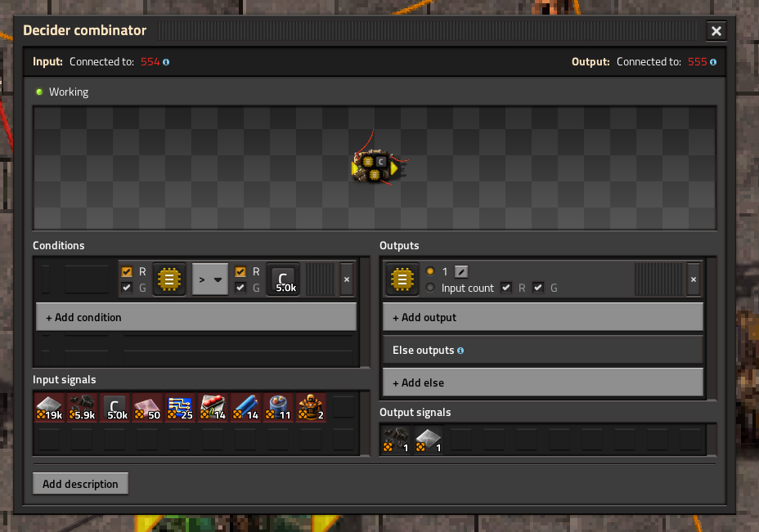The width and height of the screenshot is (759, 532).
Task: Select the constant 1 output radio button
Action: (x=430, y=271)
